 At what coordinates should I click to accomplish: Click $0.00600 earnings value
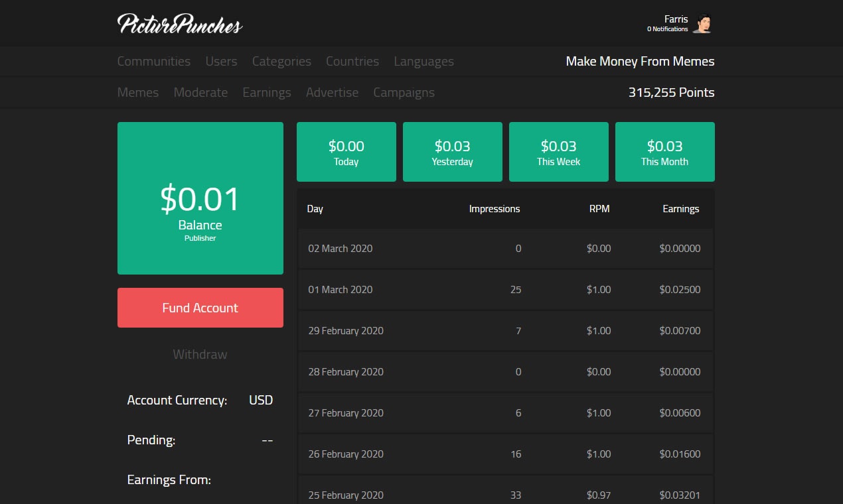coord(680,413)
